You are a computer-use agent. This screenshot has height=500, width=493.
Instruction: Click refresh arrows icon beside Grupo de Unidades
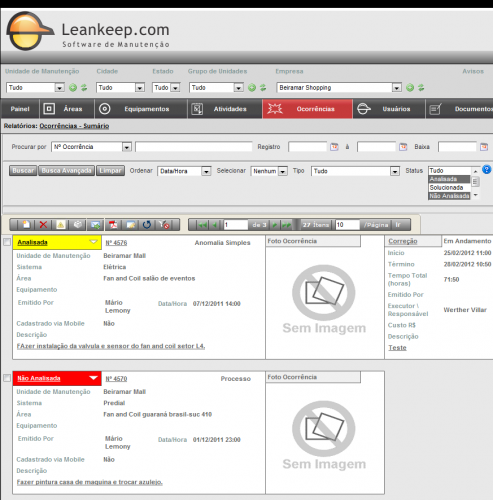pos(263,88)
